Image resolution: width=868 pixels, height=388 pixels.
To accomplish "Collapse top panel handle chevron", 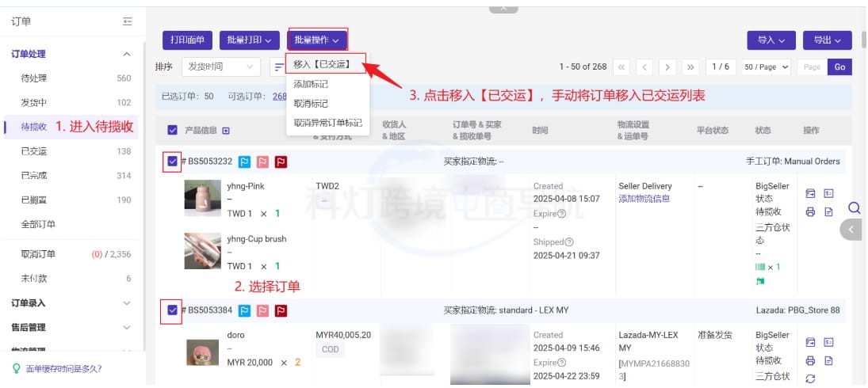I will point(503,9).
